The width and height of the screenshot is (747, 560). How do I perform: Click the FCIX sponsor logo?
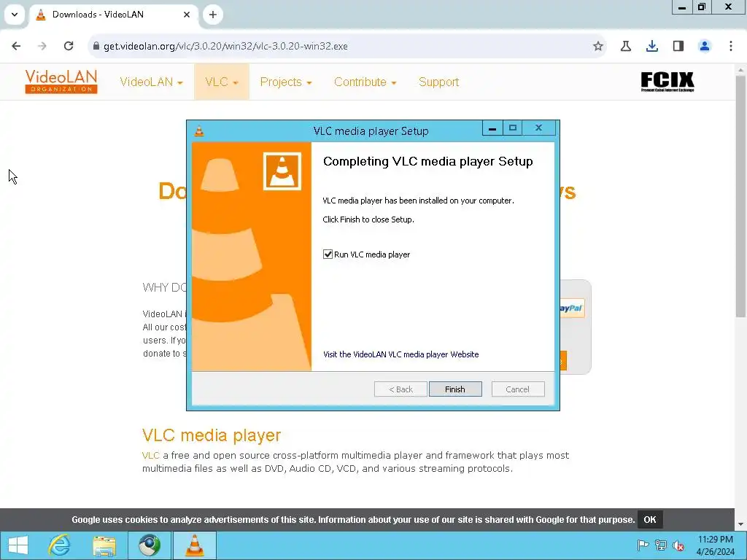[x=667, y=82]
